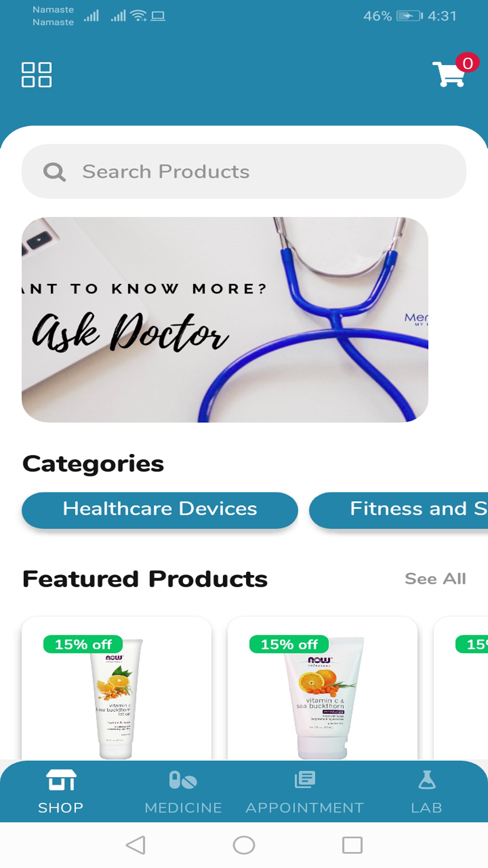Focus the Search Products field
Screen dimensions: 488x868
point(244,171)
